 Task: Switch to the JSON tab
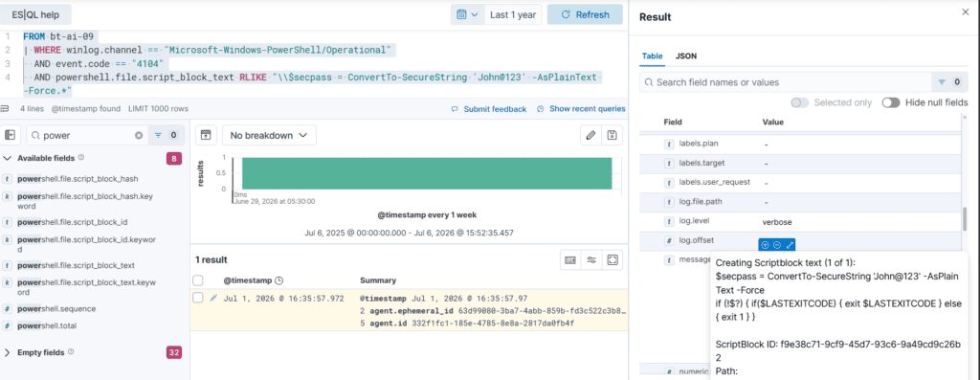click(x=686, y=56)
